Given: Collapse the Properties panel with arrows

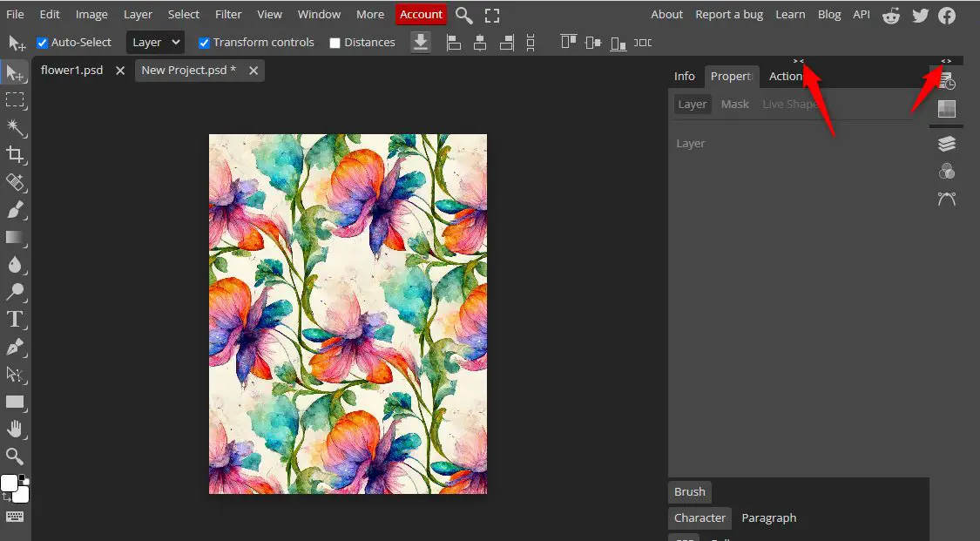Looking at the screenshot, I should point(798,61).
